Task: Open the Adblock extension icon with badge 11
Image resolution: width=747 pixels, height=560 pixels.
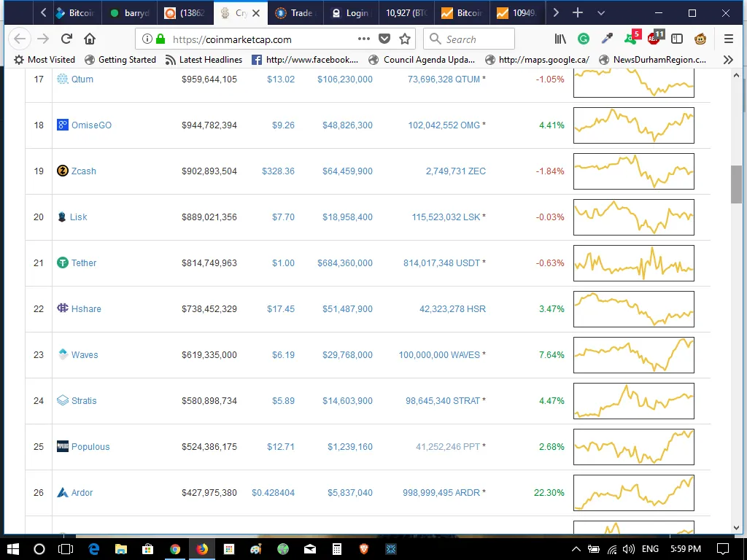Action: 656,37
